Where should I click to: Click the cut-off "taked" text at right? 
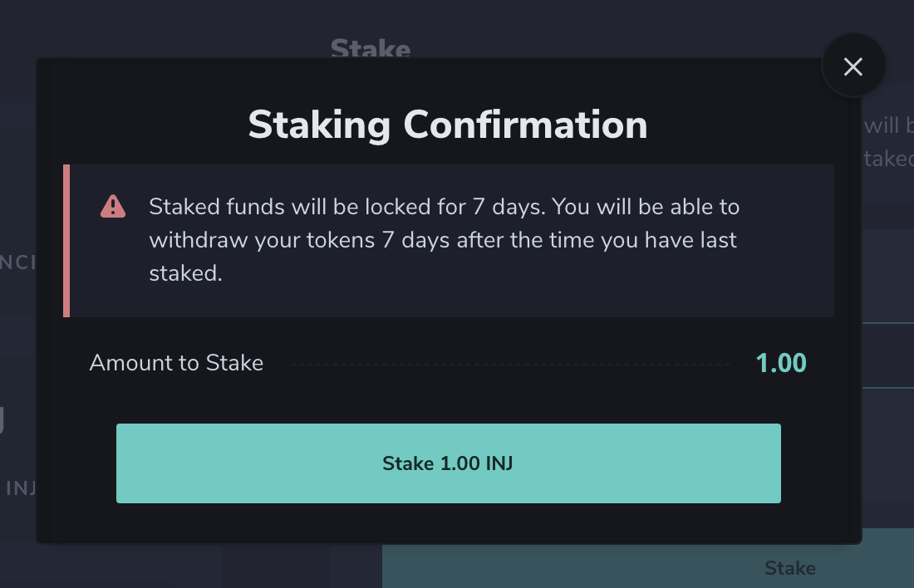[889, 159]
